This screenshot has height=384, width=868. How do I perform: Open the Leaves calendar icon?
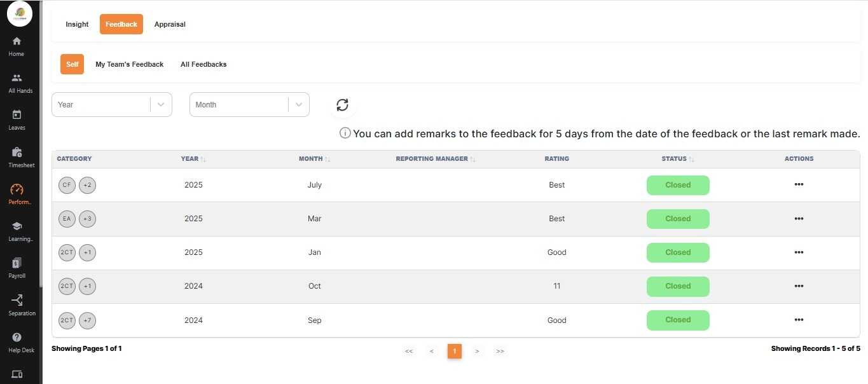click(x=17, y=115)
